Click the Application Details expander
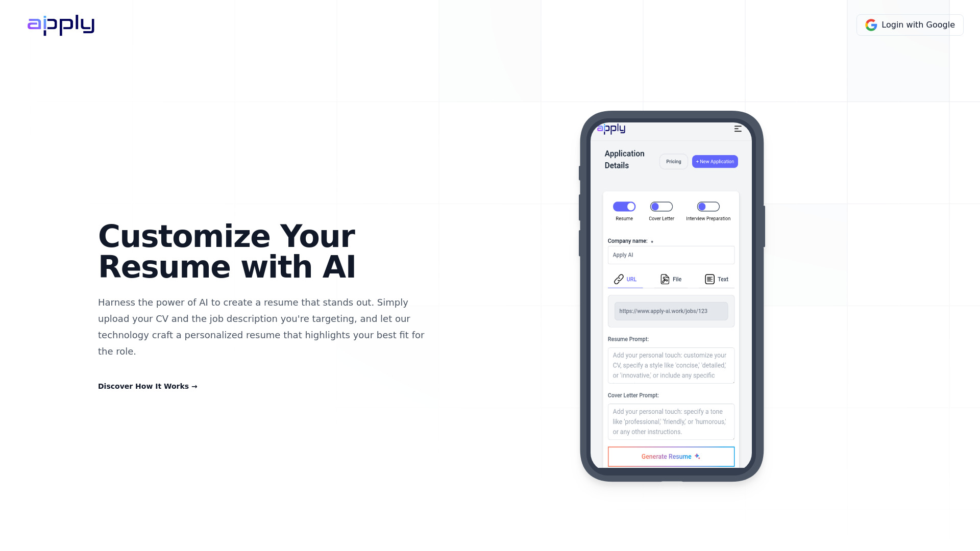Image resolution: width=980 pixels, height=551 pixels. point(624,160)
